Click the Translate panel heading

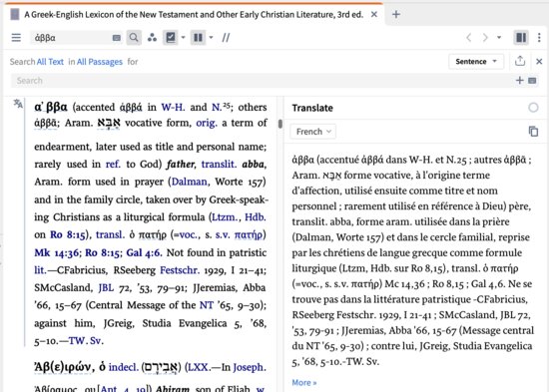click(x=312, y=108)
